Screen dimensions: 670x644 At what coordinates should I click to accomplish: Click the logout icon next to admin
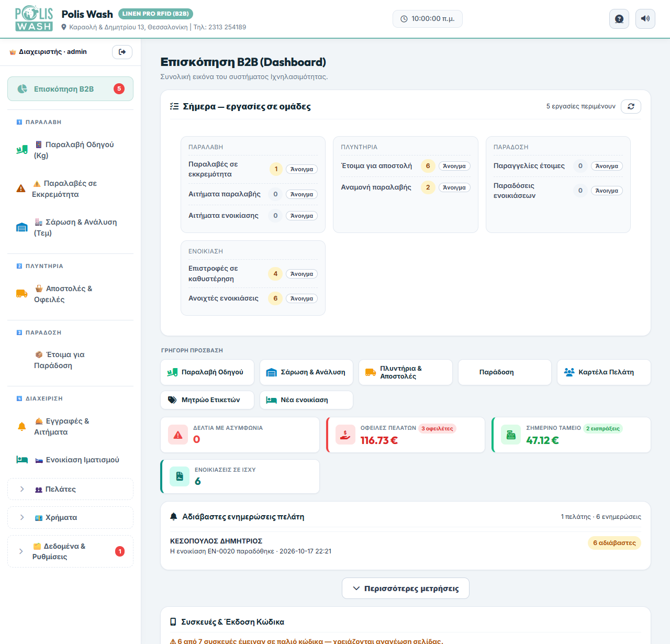click(x=122, y=52)
